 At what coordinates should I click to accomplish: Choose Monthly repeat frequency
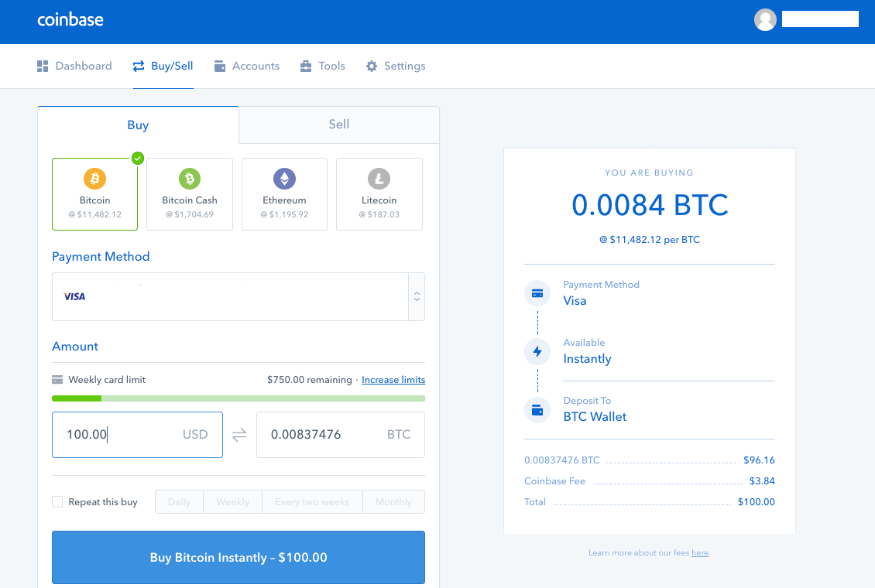(x=393, y=501)
